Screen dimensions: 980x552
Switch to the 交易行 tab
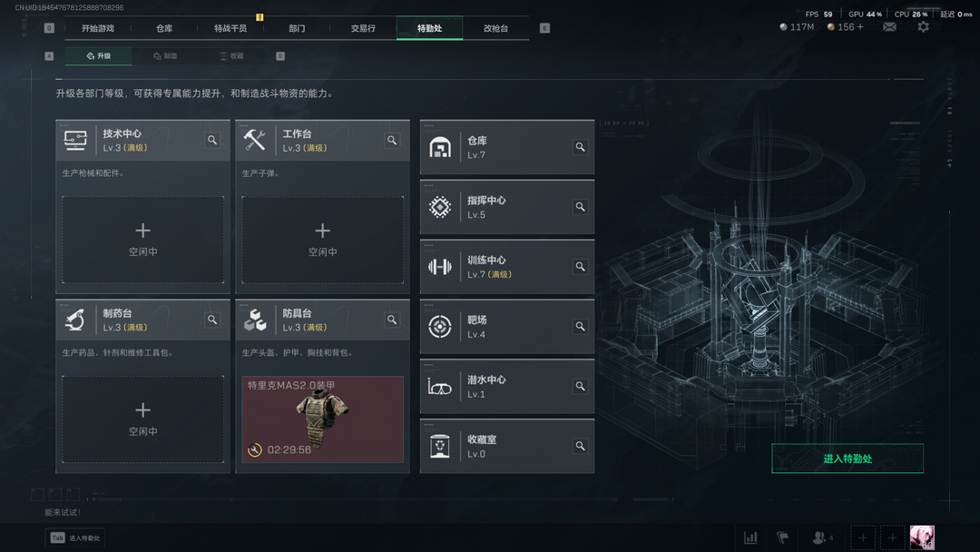pyautogui.click(x=363, y=28)
